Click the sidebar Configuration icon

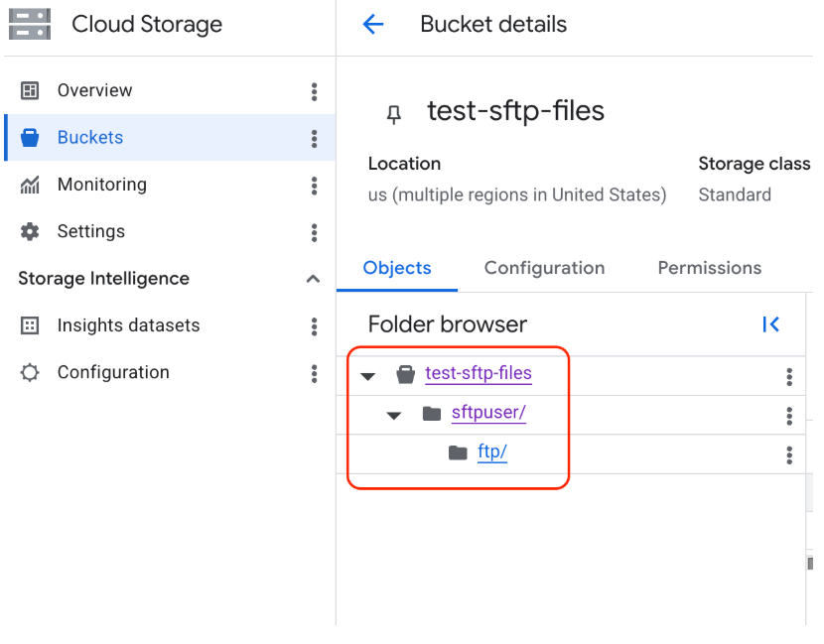coord(30,372)
